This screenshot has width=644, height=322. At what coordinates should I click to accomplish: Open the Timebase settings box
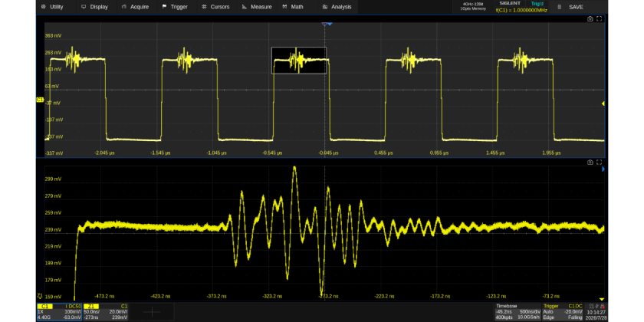coord(518,312)
